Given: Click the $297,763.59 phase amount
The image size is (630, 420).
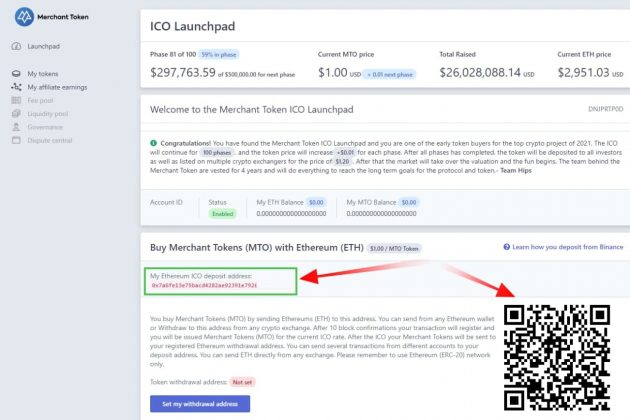Looking at the screenshot, I should click(183, 73).
